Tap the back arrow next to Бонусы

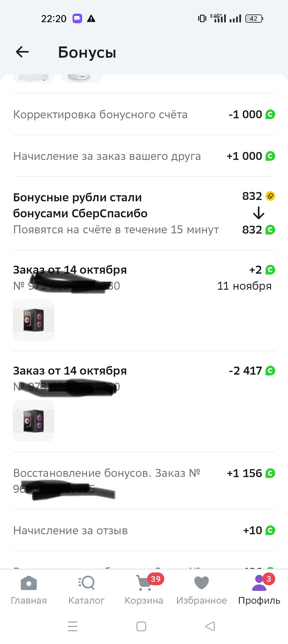(22, 52)
